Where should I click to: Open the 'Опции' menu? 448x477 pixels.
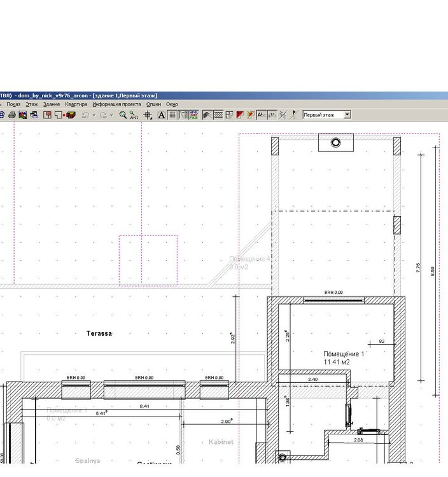click(154, 104)
